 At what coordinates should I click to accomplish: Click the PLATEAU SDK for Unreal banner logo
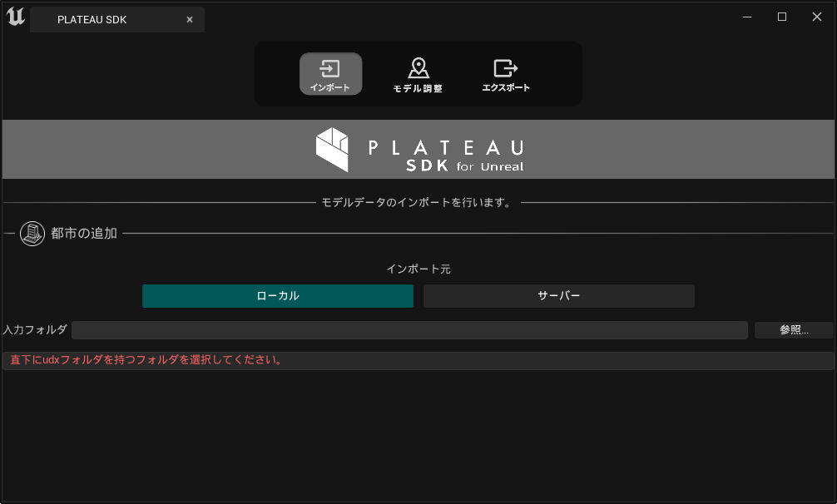coord(419,150)
